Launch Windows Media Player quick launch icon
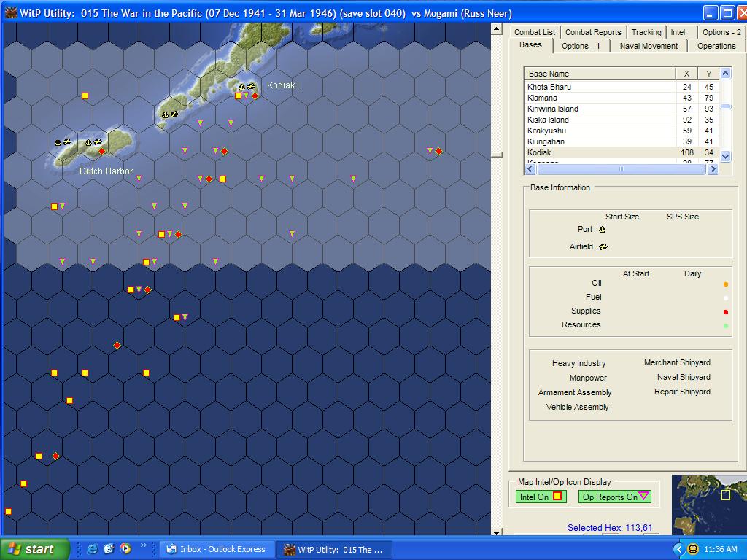The width and height of the screenshot is (747, 560). pyautogui.click(x=125, y=549)
